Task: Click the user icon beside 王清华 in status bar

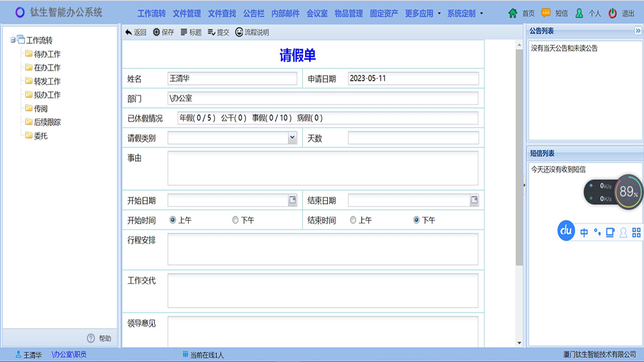Action: pyautogui.click(x=19, y=355)
